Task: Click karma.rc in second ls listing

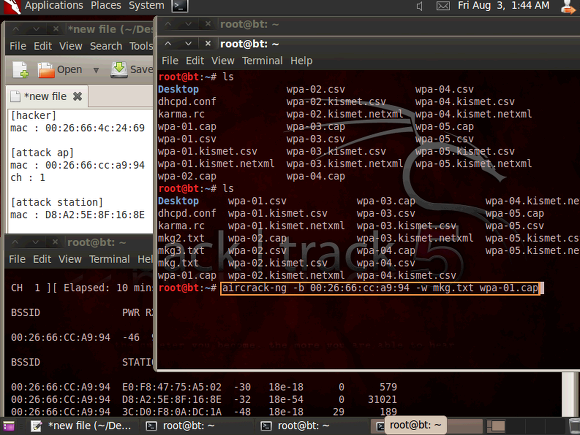Action: click(181, 226)
